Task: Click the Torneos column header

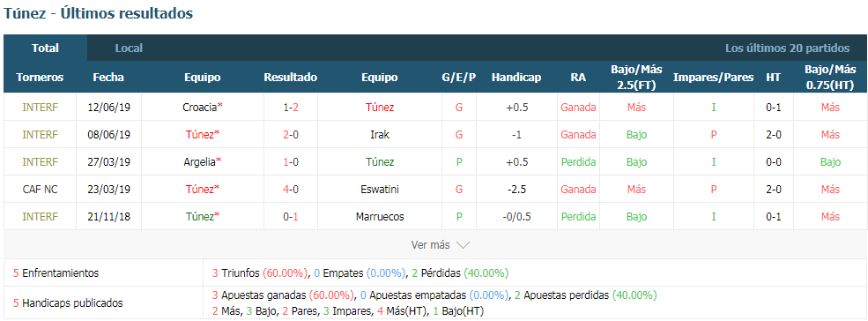Action: [x=40, y=77]
